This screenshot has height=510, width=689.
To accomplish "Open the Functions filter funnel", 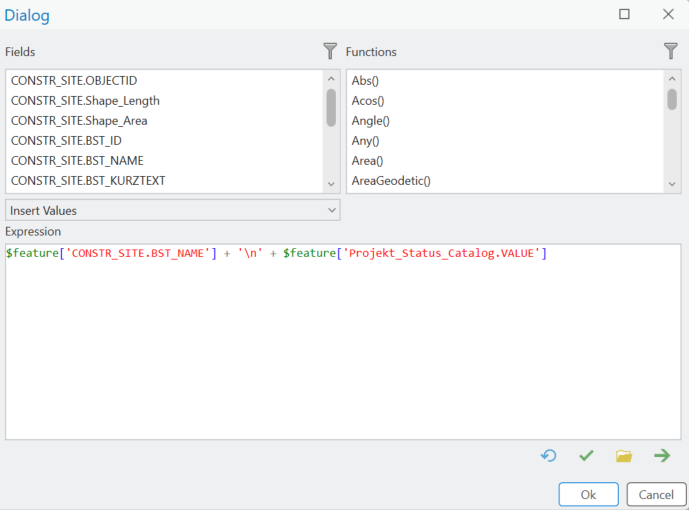I will click(x=671, y=51).
